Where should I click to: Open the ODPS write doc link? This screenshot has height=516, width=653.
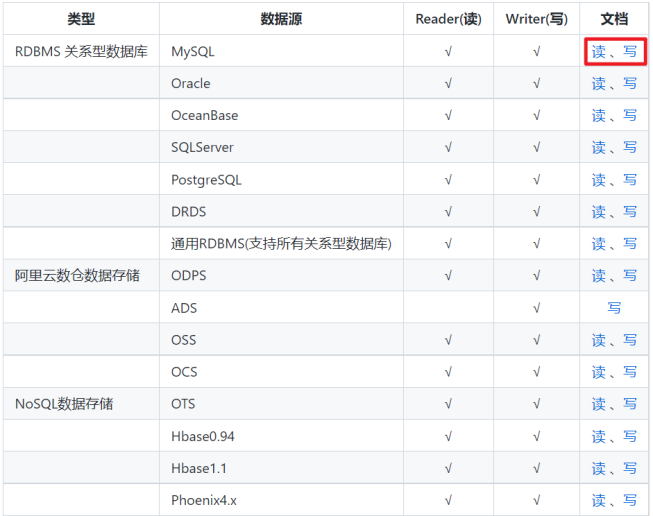click(630, 276)
